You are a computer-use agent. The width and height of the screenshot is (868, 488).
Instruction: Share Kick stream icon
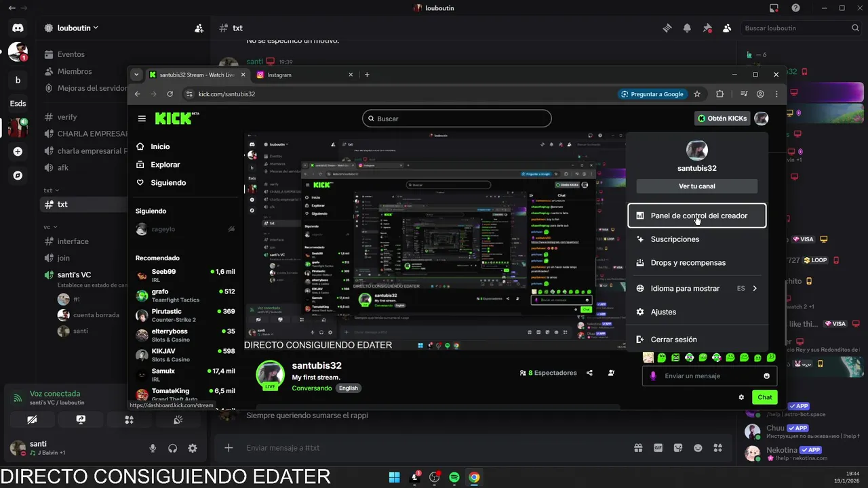pos(589,373)
